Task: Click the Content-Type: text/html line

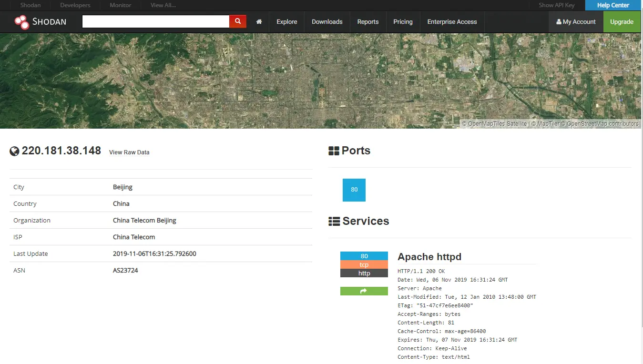Action: click(x=434, y=357)
